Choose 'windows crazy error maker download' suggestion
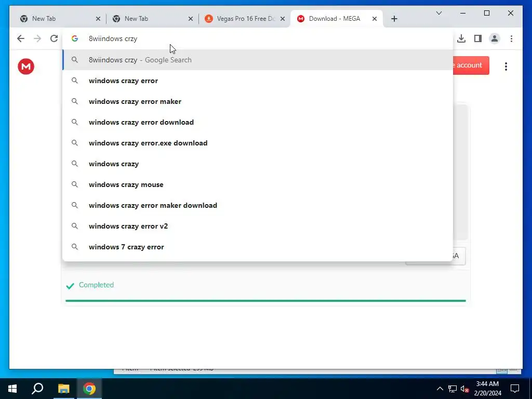532x399 pixels. (258, 205)
